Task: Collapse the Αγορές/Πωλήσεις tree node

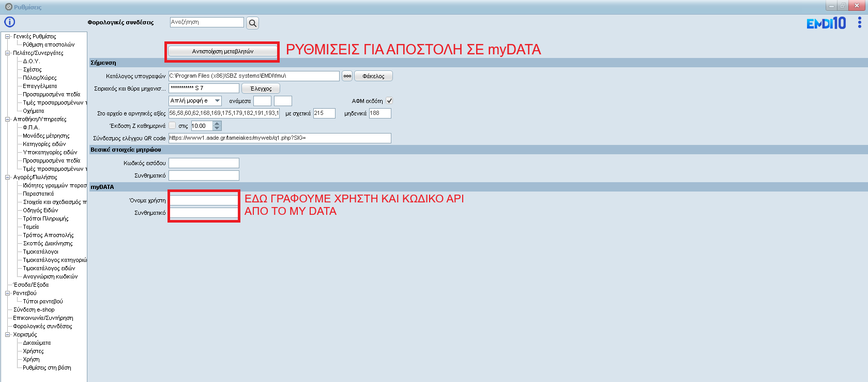Action: (7, 177)
